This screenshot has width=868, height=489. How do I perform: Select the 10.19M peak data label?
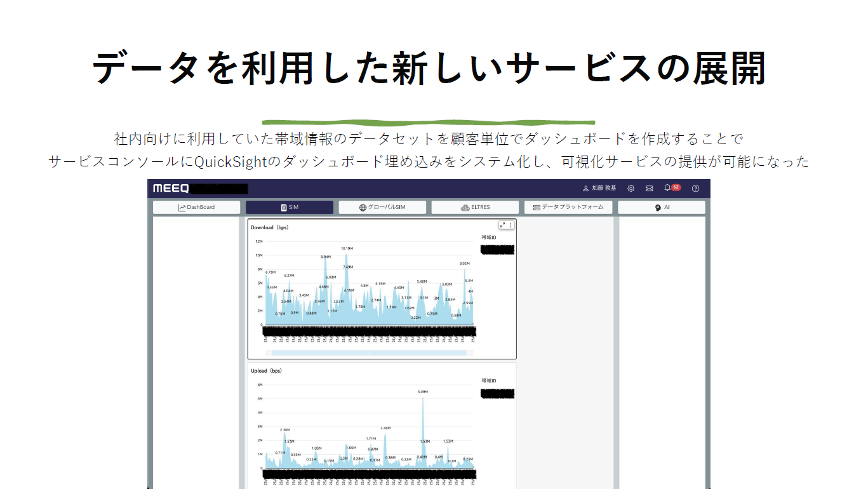[347, 248]
